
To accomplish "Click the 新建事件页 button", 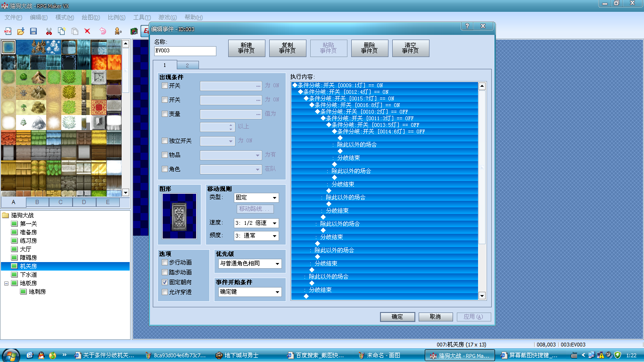I will [247, 48].
